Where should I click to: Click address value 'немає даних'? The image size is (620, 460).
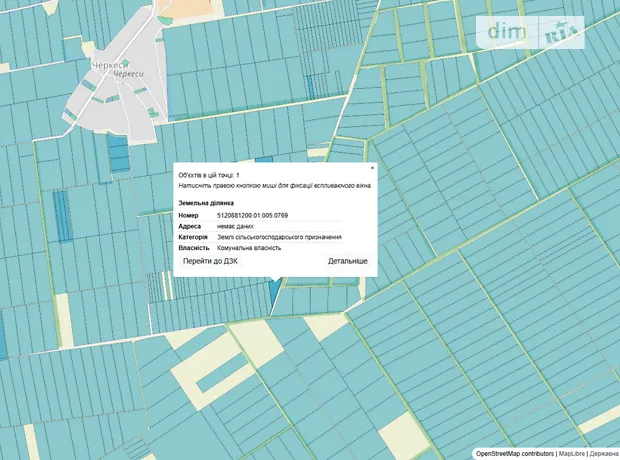tap(236, 226)
